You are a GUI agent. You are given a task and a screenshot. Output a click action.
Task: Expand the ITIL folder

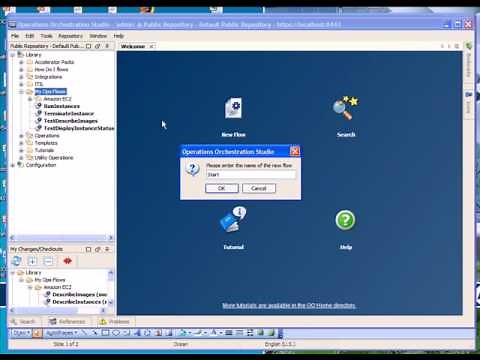coord(21,84)
